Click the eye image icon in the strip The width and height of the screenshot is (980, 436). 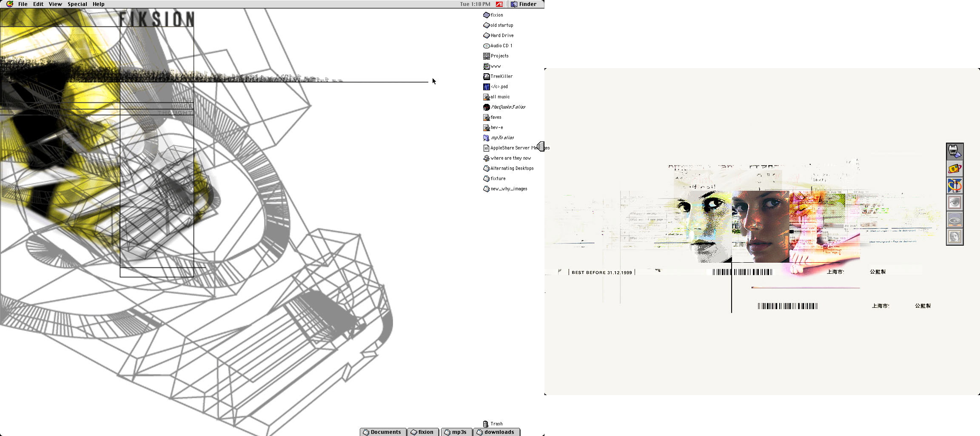(954, 203)
